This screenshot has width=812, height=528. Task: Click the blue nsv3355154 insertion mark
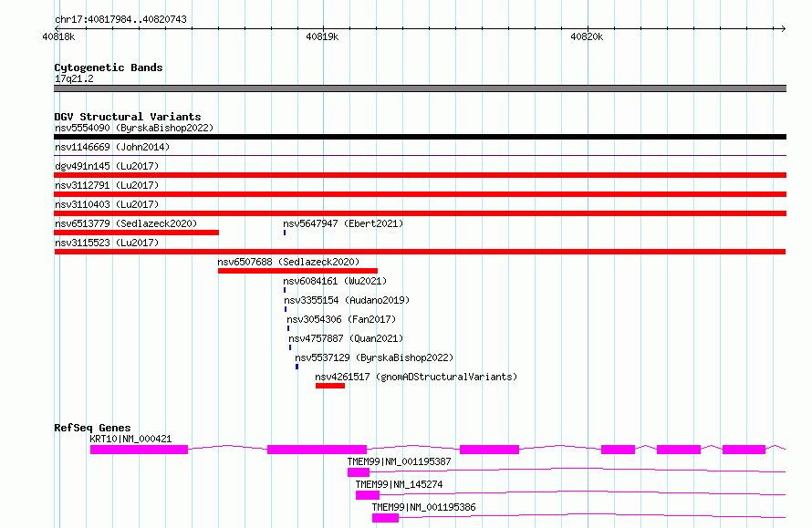pos(286,309)
